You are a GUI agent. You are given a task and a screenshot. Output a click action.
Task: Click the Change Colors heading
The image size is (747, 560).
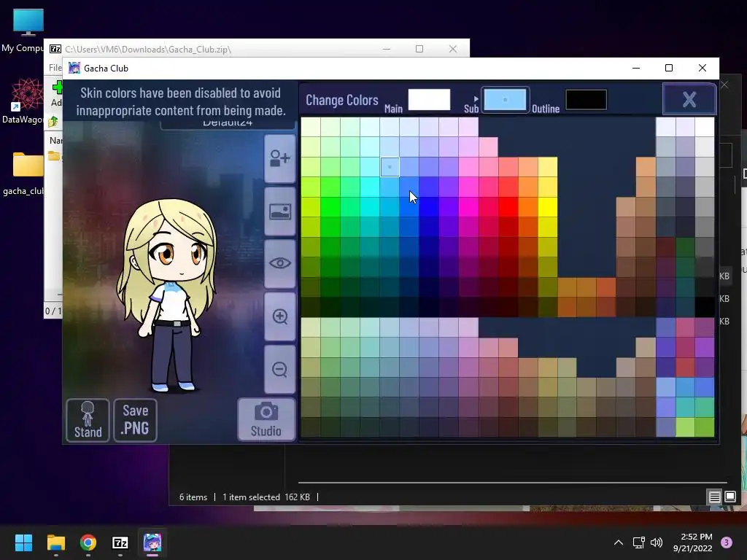click(342, 100)
